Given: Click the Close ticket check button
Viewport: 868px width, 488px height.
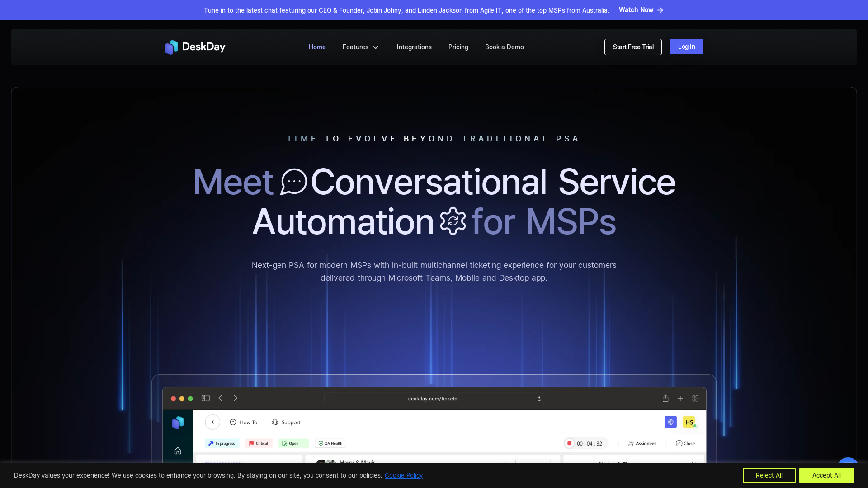Looking at the screenshot, I should click(x=685, y=443).
